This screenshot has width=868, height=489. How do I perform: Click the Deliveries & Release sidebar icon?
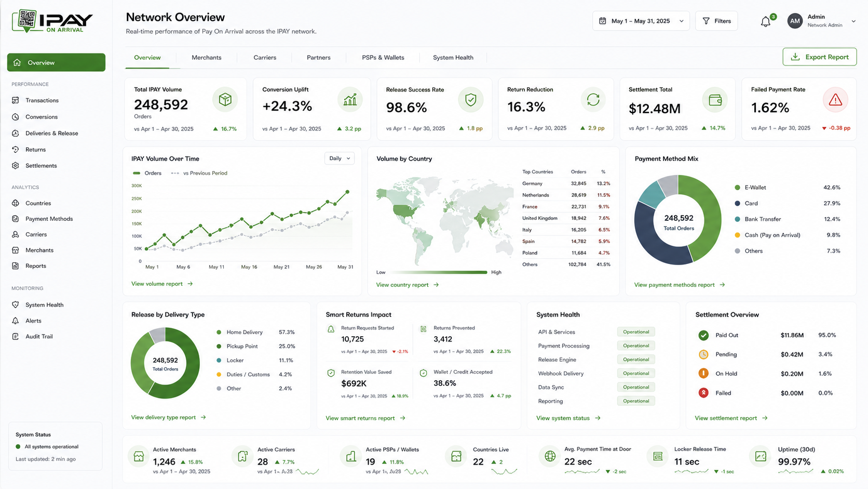16,133
